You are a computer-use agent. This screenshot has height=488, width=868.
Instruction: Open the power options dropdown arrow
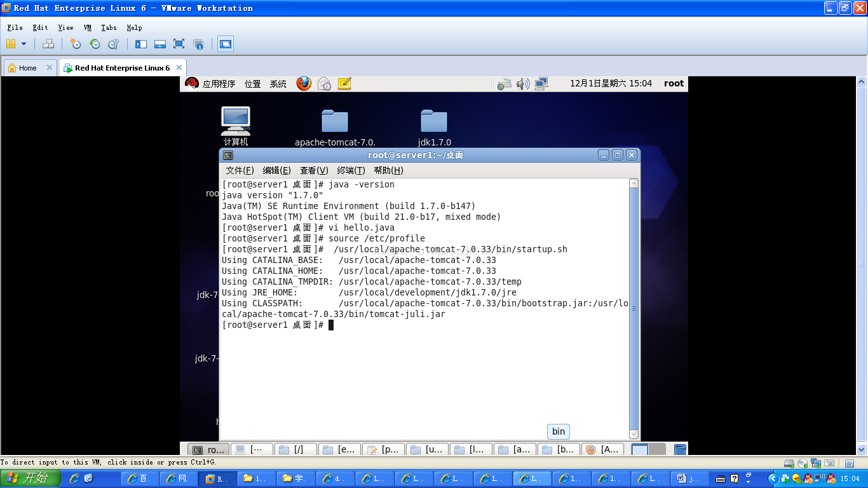[x=24, y=44]
